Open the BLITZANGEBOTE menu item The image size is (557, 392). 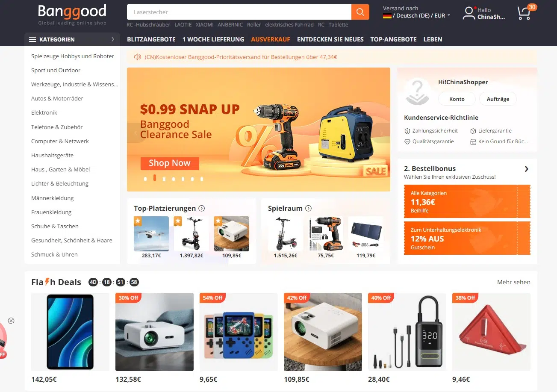click(151, 39)
